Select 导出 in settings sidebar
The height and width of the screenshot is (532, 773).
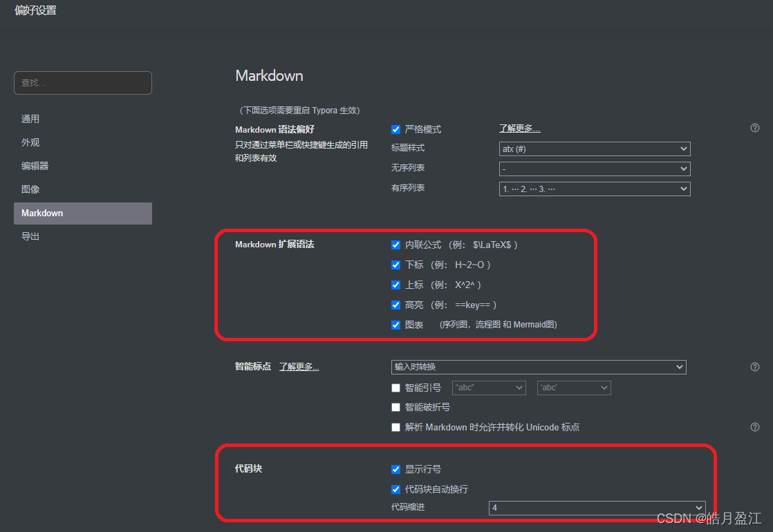point(83,236)
